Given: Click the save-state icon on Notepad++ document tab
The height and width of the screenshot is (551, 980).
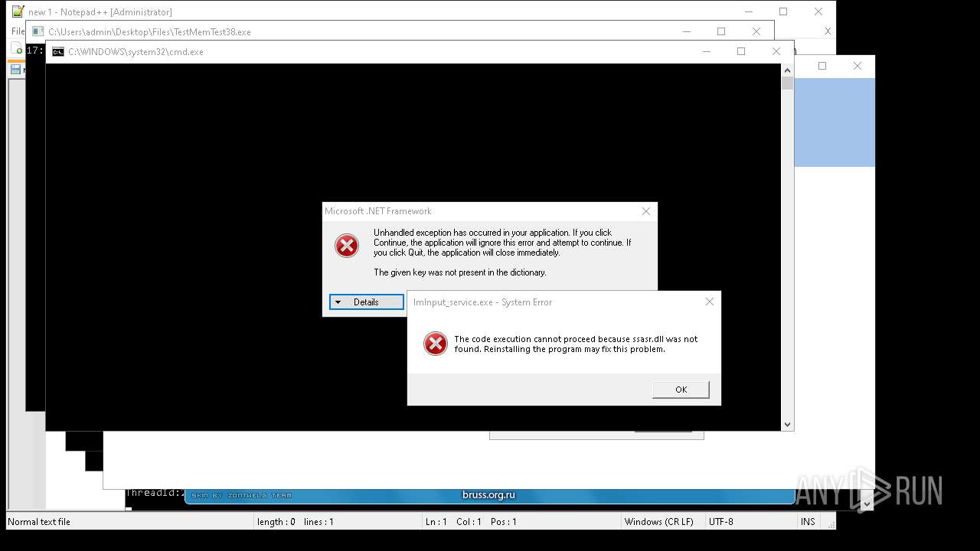Looking at the screenshot, I should pos(15,70).
